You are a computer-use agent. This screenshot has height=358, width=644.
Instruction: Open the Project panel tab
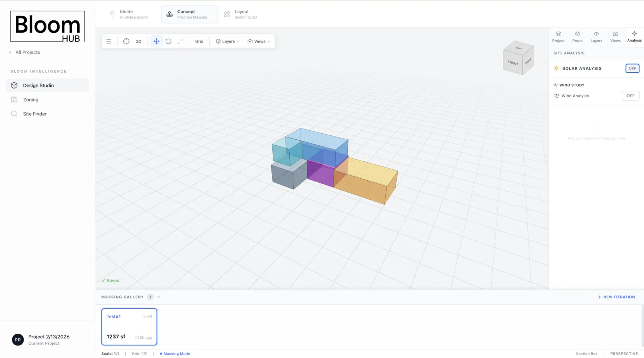tap(558, 37)
